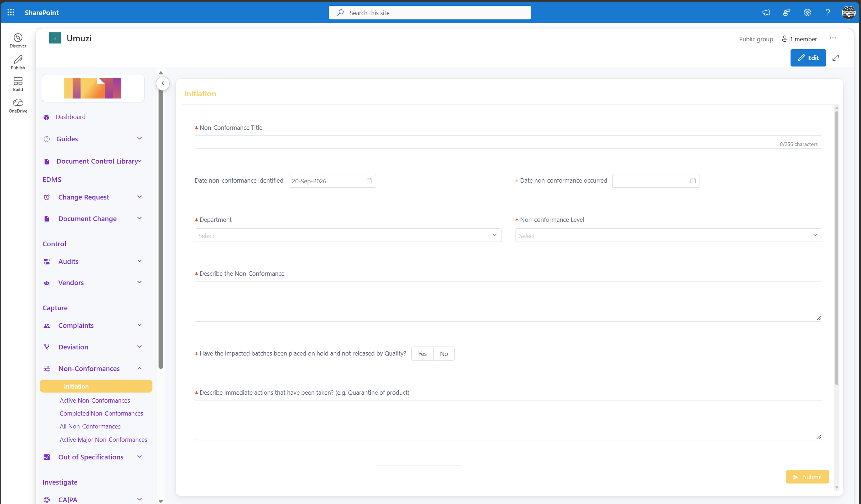
Task: Open the SharePoint app launcher grid
Action: point(11,13)
